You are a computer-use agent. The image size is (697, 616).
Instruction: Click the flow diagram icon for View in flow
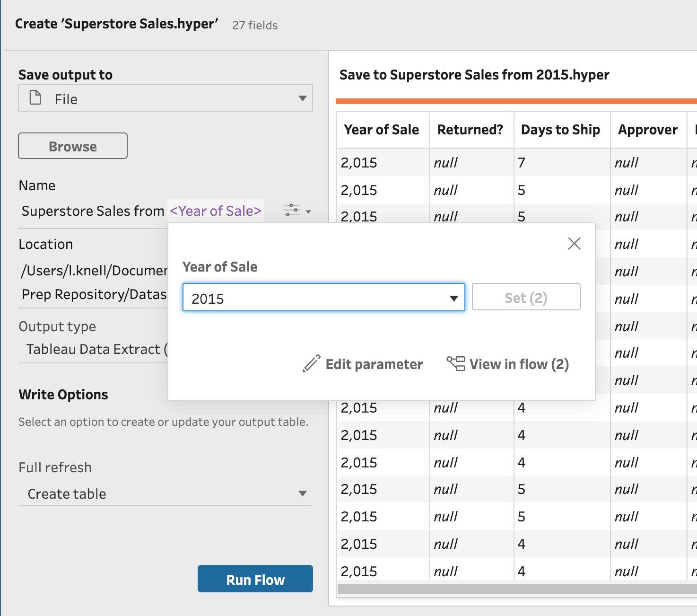click(456, 363)
